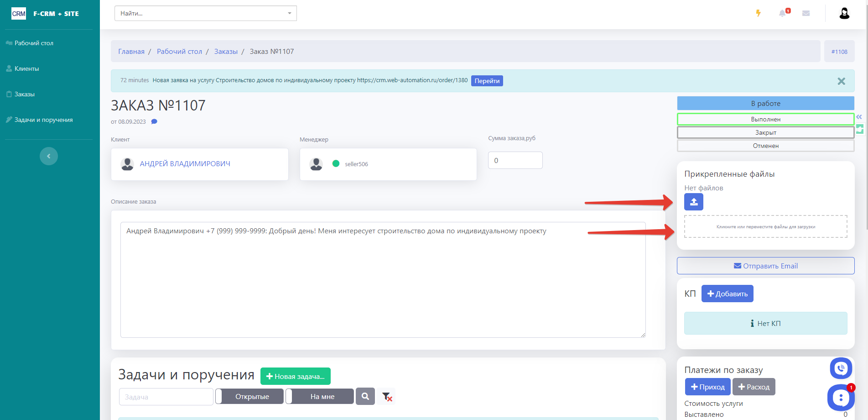
Task: Open the messages envelope icon
Action: point(806,13)
